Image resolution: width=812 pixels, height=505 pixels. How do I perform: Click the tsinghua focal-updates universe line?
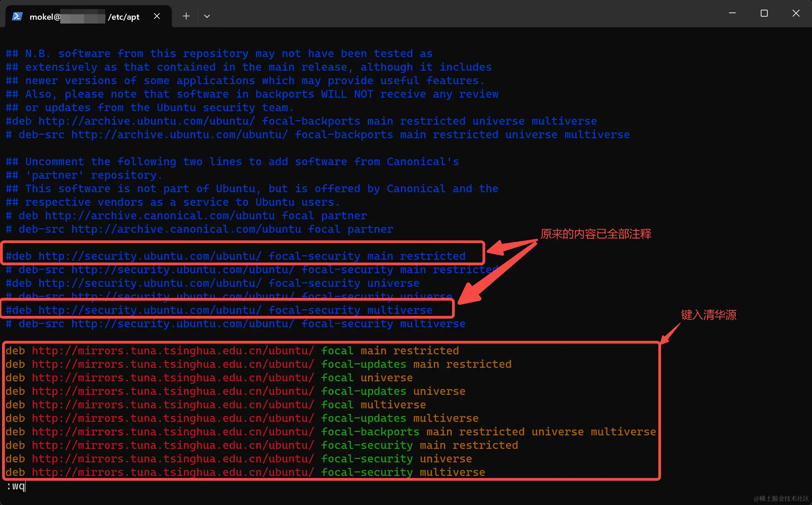click(x=235, y=391)
